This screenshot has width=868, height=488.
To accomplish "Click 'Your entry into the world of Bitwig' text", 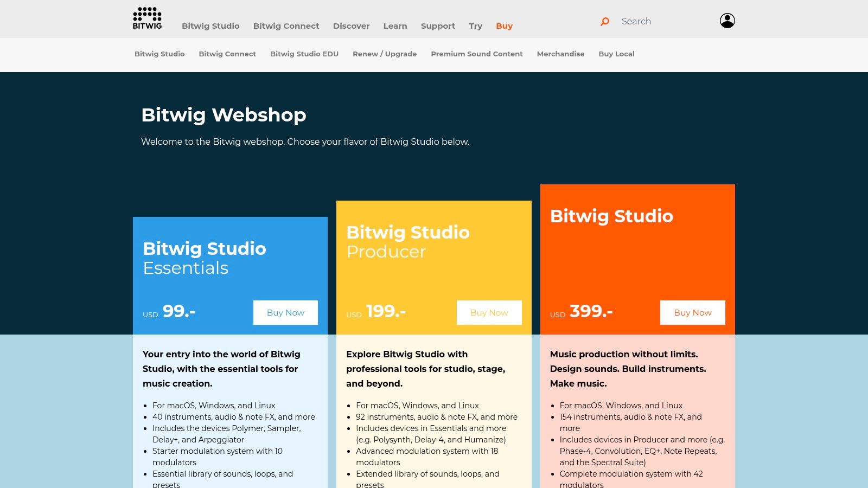I will point(221,369).
